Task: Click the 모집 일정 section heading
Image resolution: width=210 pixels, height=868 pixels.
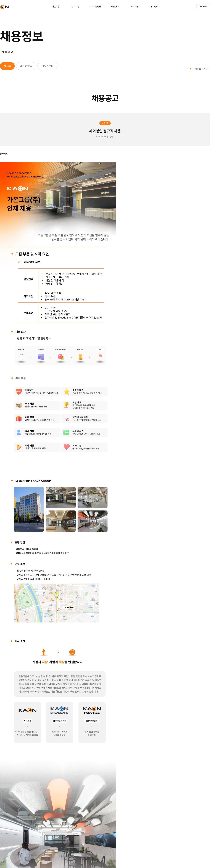Action: pyautogui.click(x=20, y=543)
